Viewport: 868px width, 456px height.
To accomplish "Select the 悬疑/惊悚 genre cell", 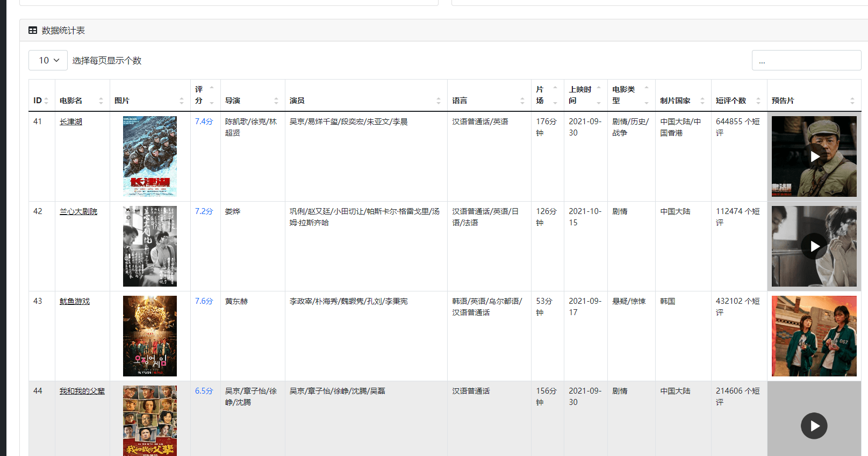I will point(632,336).
